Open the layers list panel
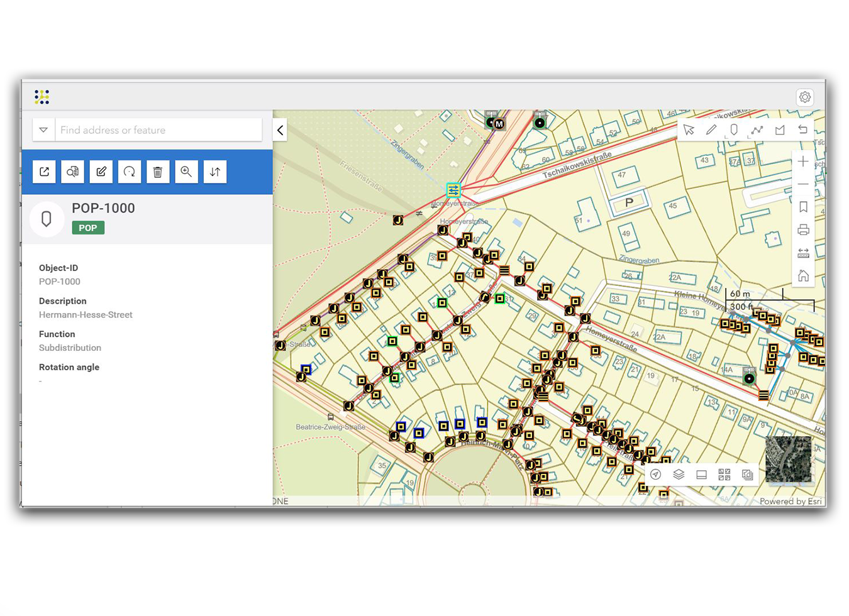This screenshot has width=849, height=616. (x=679, y=475)
